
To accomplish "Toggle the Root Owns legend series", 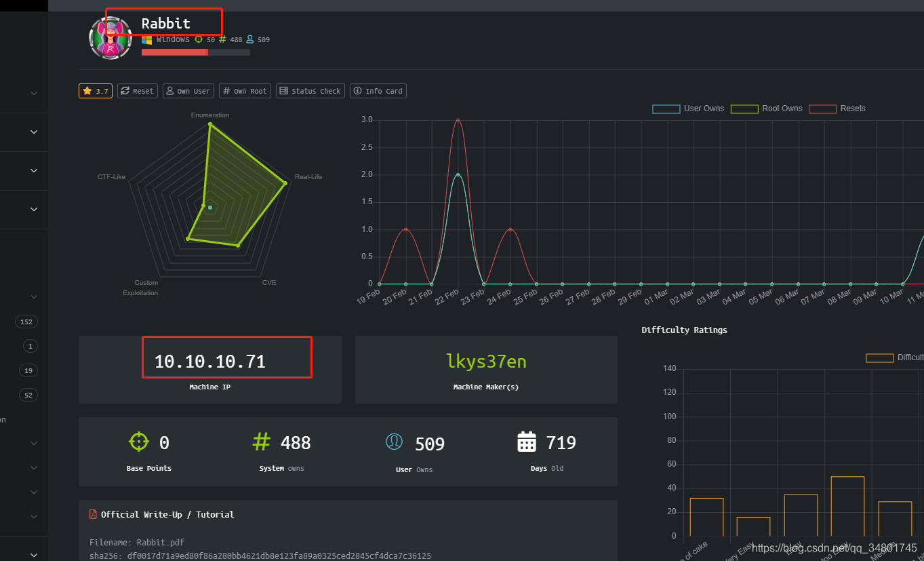I will tap(766, 109).
